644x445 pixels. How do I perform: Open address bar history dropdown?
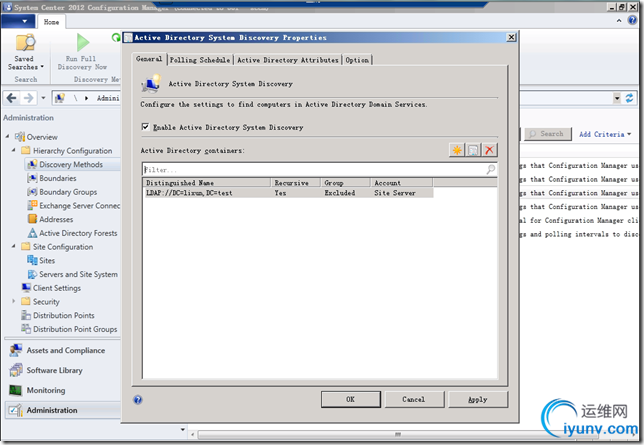[617, 98]
